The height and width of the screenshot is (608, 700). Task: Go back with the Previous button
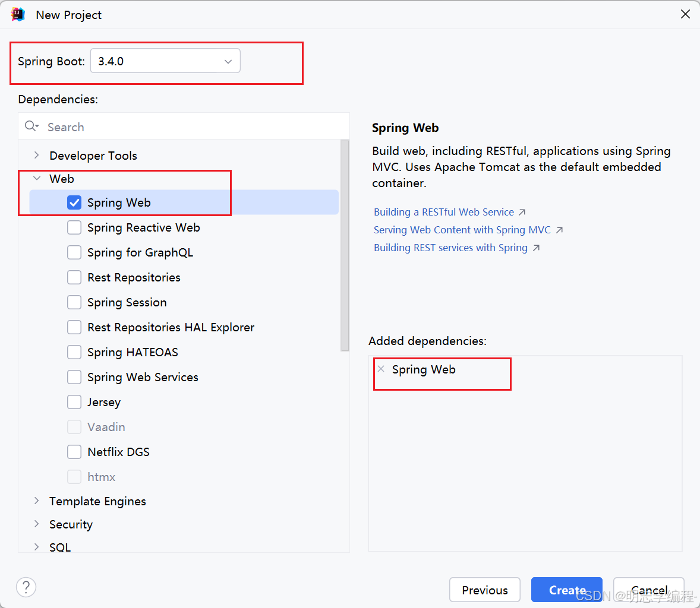click(x=484, y=590)
